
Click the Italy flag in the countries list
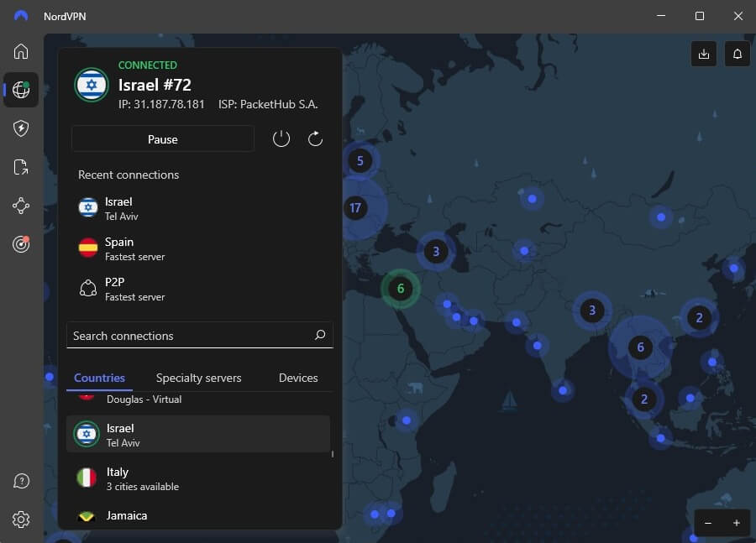click(x=87, y=478)
